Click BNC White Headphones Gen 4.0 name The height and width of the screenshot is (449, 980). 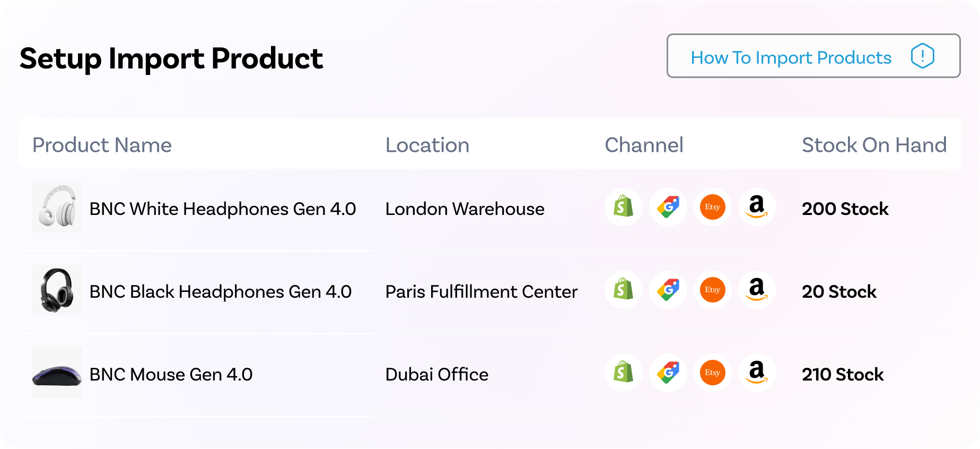coord(223,209)
